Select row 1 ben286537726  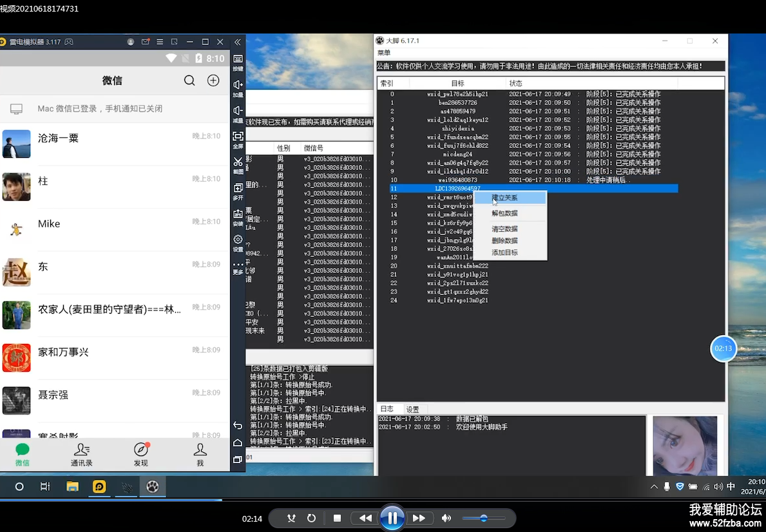533,102
